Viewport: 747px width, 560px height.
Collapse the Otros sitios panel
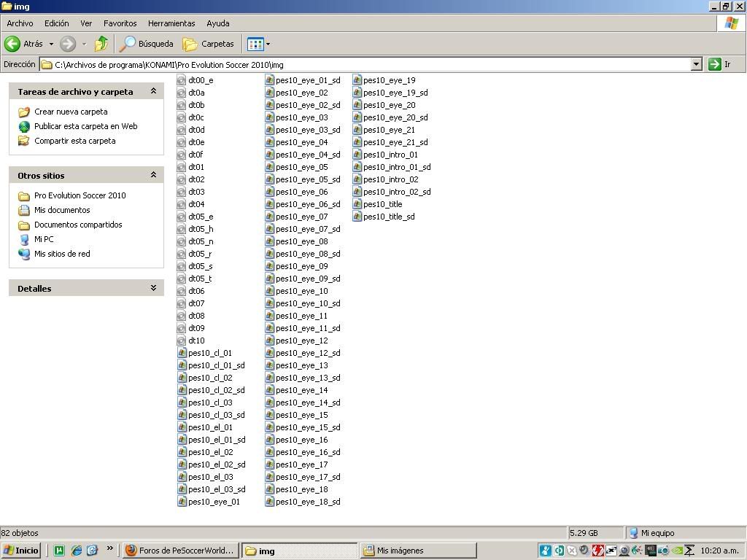coord(153,175)
